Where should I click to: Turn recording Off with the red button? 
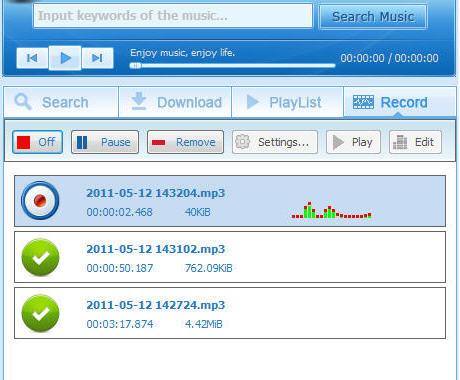pos(37,142)
